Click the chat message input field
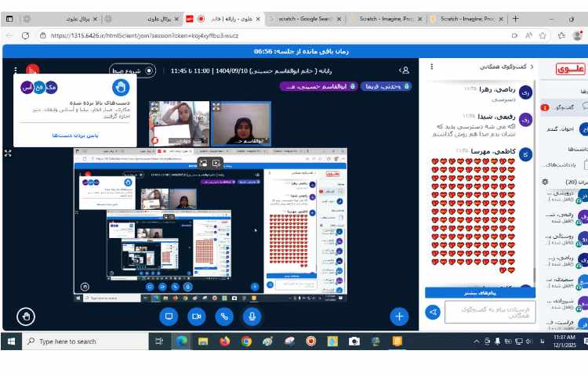This screenshot has height=376, width=588. click(489, 312)
